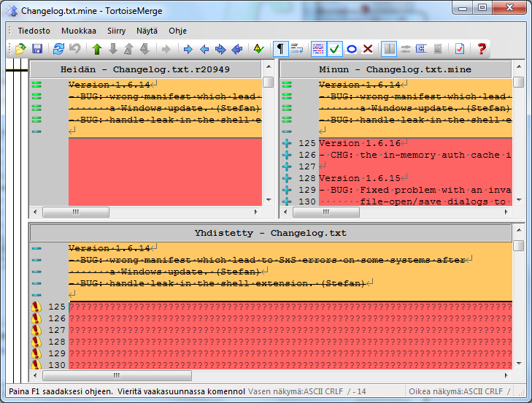Save the merged file using the floppy icon

click(x=37, y=49)
